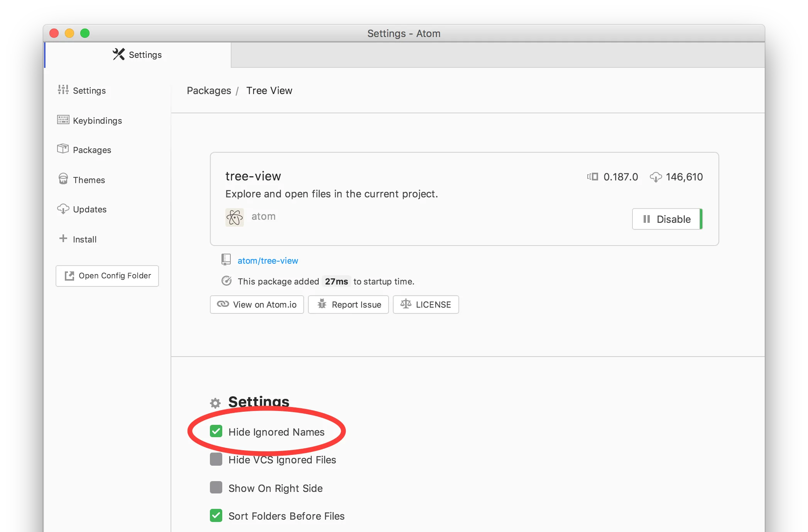Click the Settings sliders icon in sidebar
Viewport: 808px width, 532px height.
(x=63, y=90)
